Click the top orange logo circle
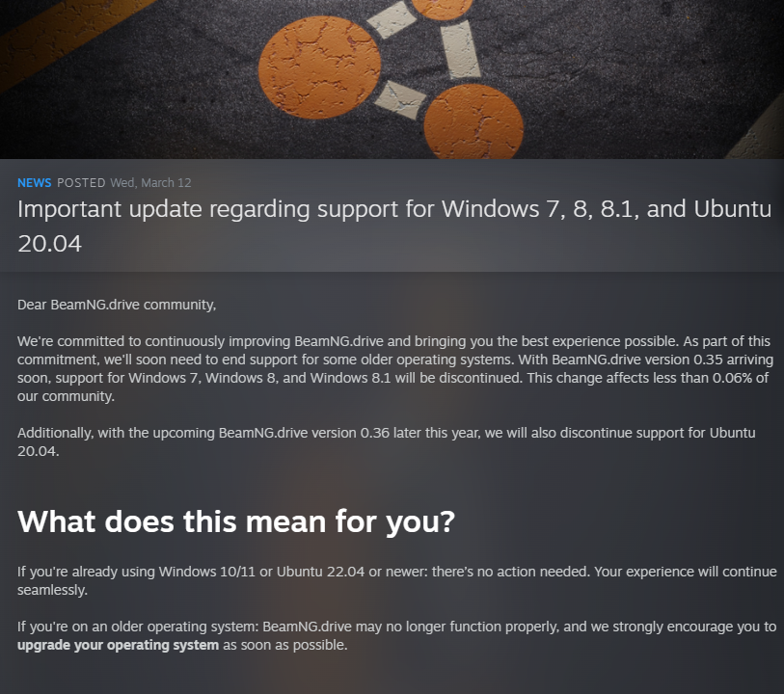The image size is (784, 694). [442, 8]
